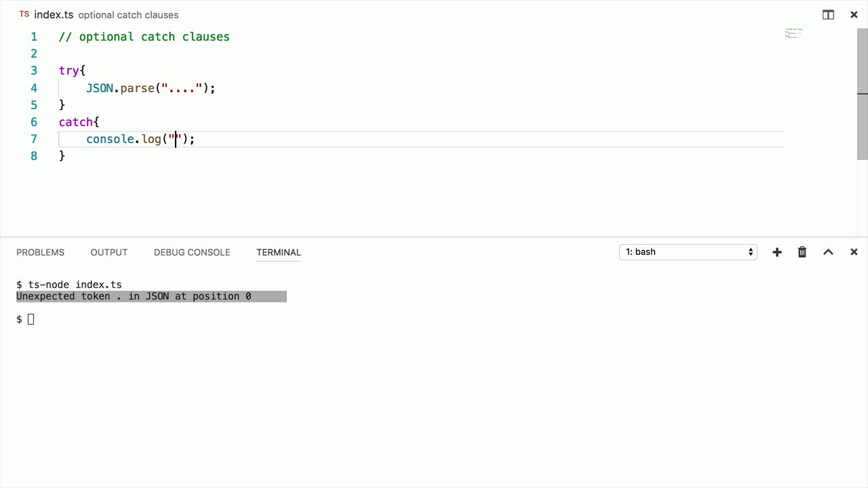Add a new terminal with plus icon
Screen dimensions: 868x488
point(777,252)
